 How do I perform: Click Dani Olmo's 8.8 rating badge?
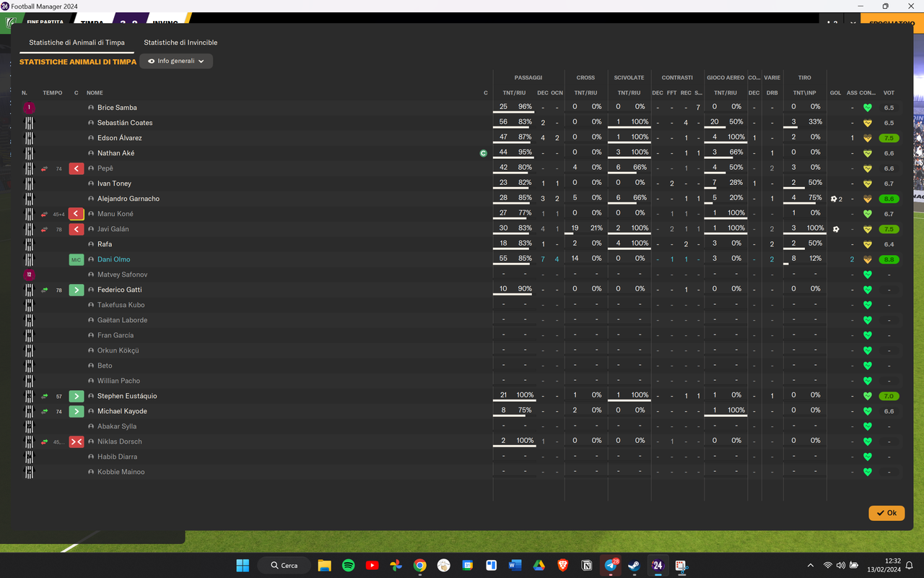click(889, 259)
